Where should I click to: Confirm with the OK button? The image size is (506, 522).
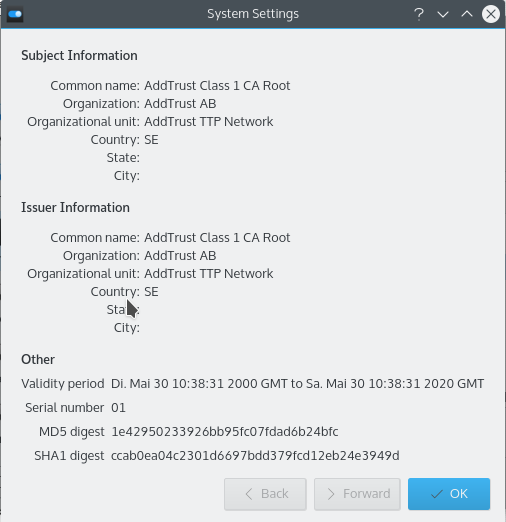449,494
